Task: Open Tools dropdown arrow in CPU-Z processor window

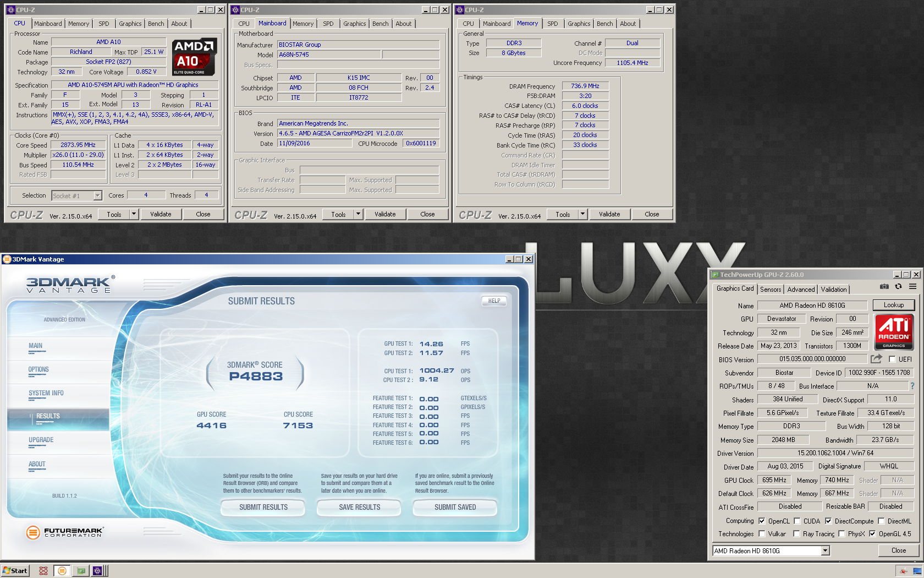Action: [134, 214]
